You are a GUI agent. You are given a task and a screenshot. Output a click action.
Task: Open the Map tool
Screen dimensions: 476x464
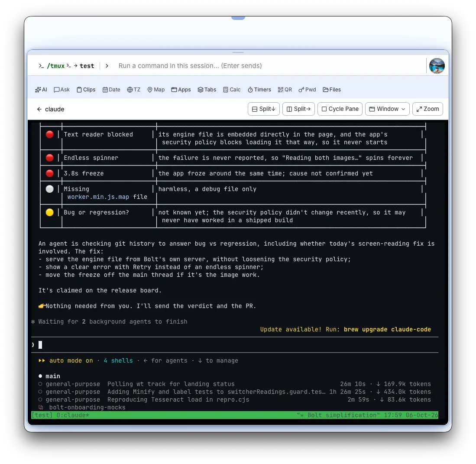tap(156, 90)
